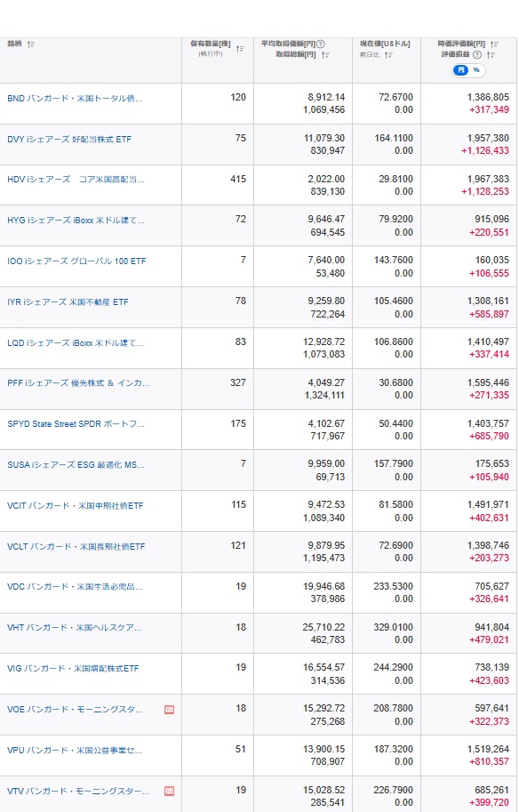
Task: Open help icon next to 平均取得価額
Action: click(321, 44)
